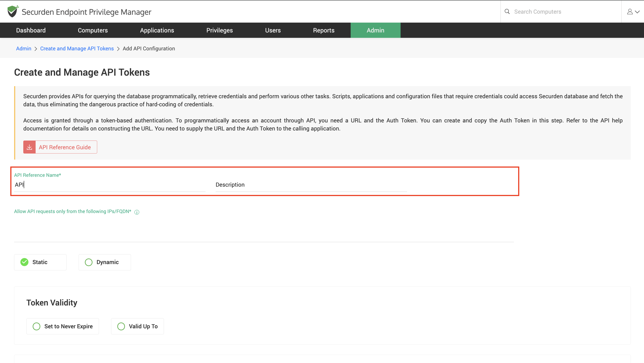Click into the Description input field
The width and height of the screenshot is (644, 363).
click(311, 185)
